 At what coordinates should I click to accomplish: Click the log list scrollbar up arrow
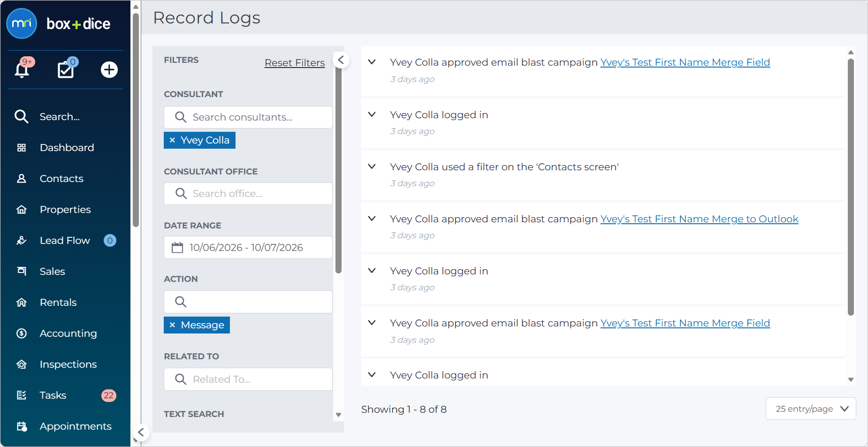coord(851,52)
